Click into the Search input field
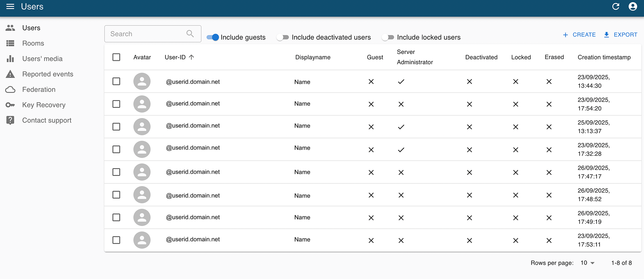Image resolution: width=644 pixels, height=279 pixels. (145, 34)
